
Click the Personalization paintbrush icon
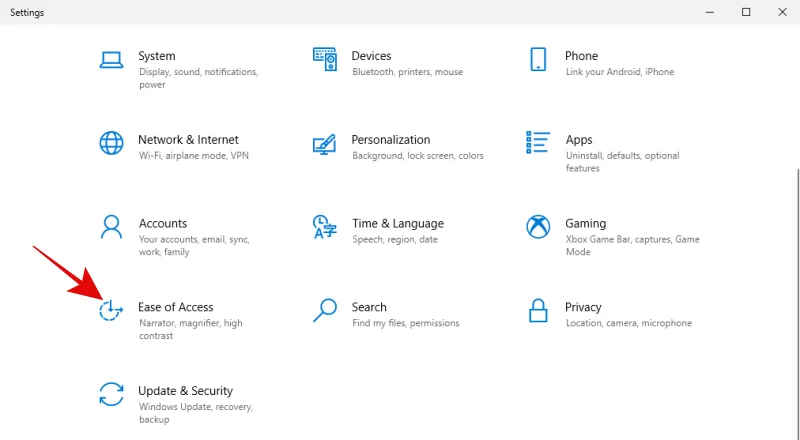pos(325,142)
